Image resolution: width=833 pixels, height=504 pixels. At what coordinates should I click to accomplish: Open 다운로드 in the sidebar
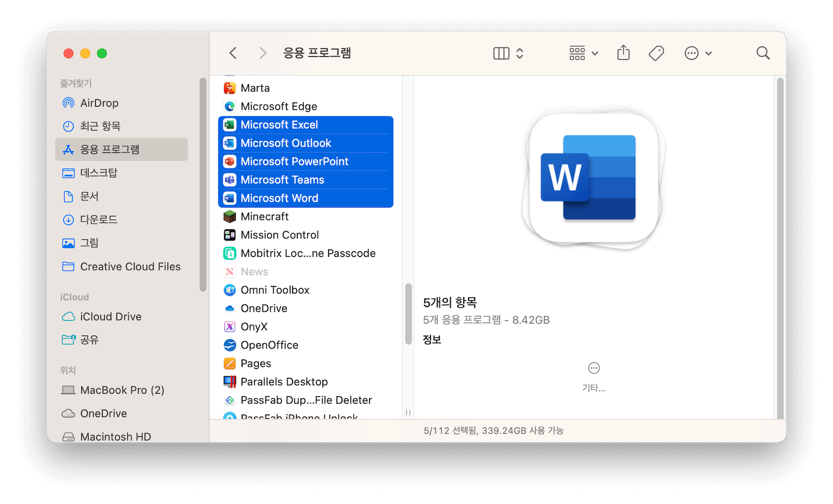(121, 219)
